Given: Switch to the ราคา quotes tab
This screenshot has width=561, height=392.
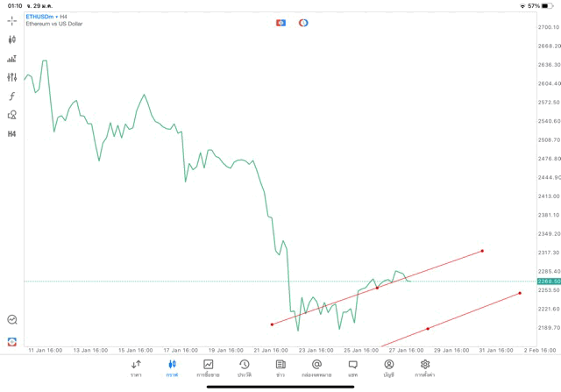Looking at the screenshot, I should pyautogui.click(x=136, y=367).
